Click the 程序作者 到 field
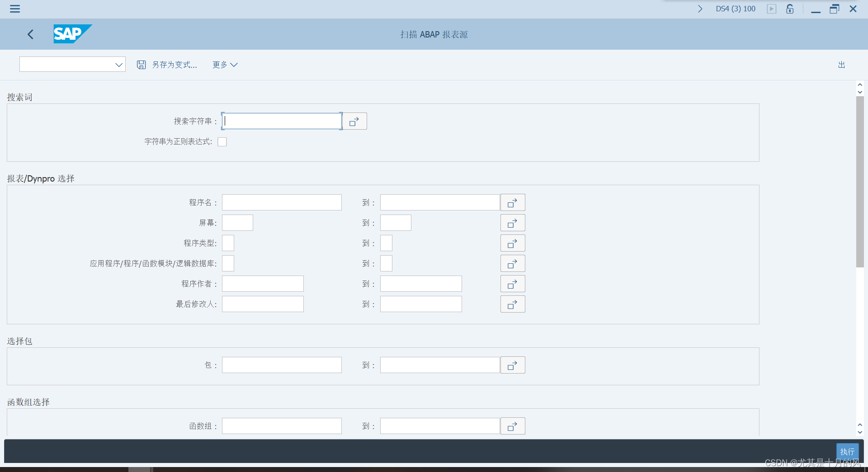This screenshot has height=472, width=868. tap(421, 284)
